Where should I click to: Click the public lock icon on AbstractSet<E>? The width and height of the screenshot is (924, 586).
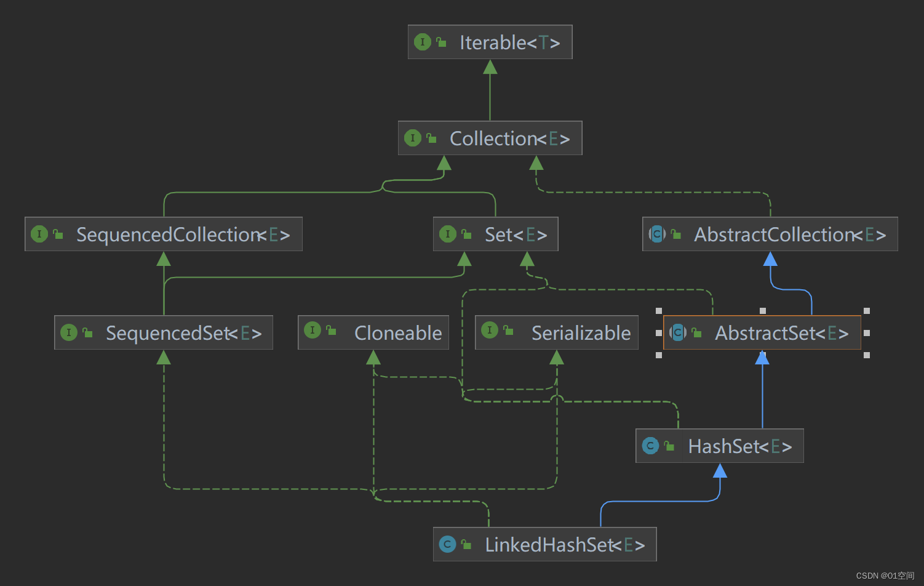click(x=696, y=332)
